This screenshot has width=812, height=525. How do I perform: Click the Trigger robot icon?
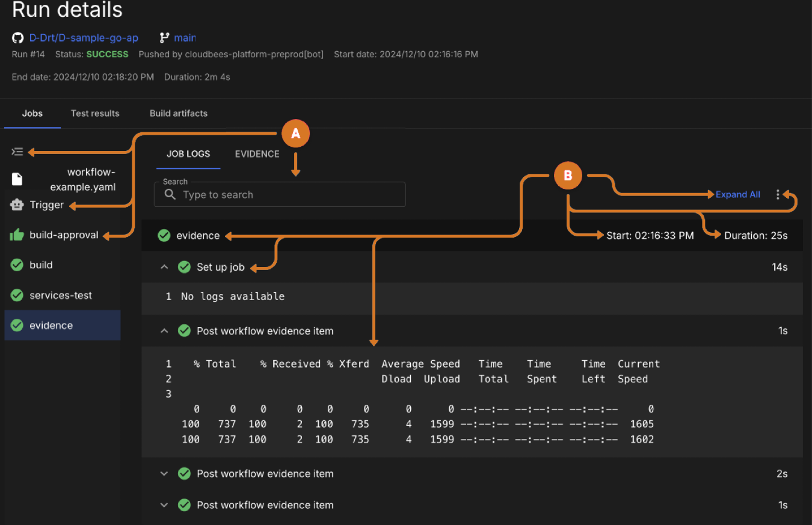point(17,205)
